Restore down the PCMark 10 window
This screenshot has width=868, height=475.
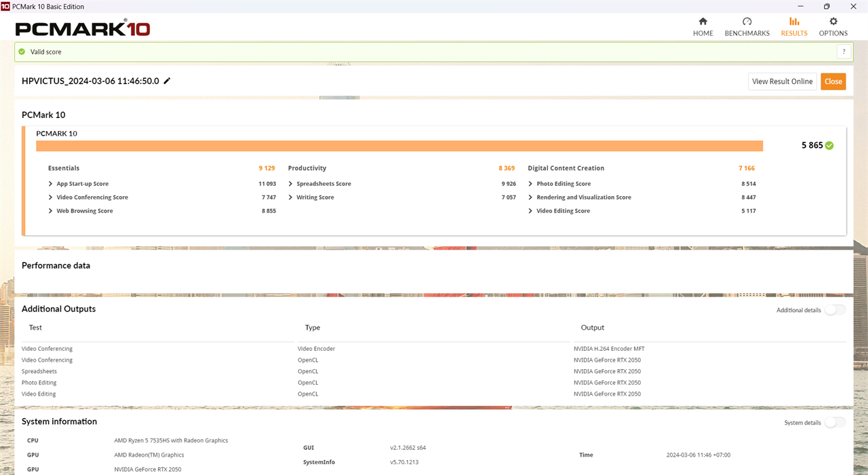click(827, 6)
